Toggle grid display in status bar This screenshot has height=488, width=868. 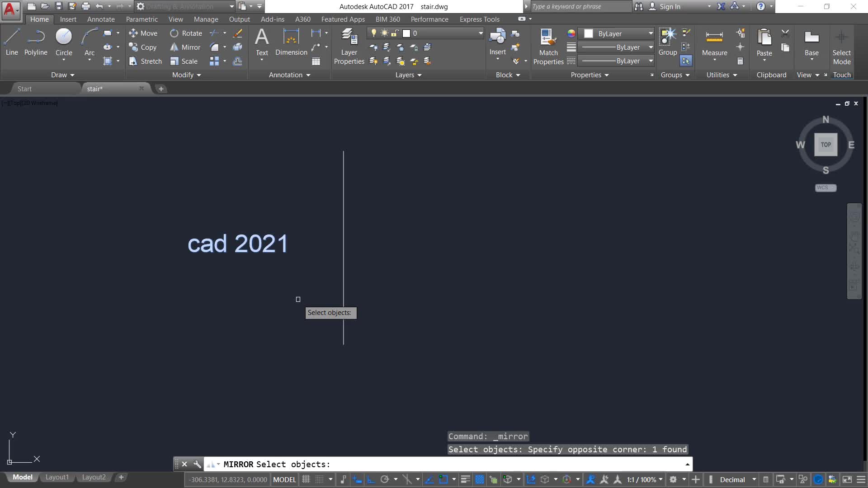point(306,479)
